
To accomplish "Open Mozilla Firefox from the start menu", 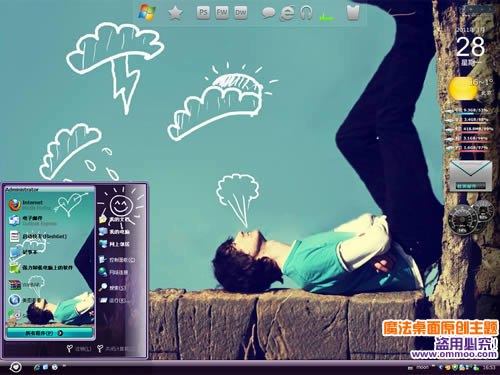I will pos(31,205).
